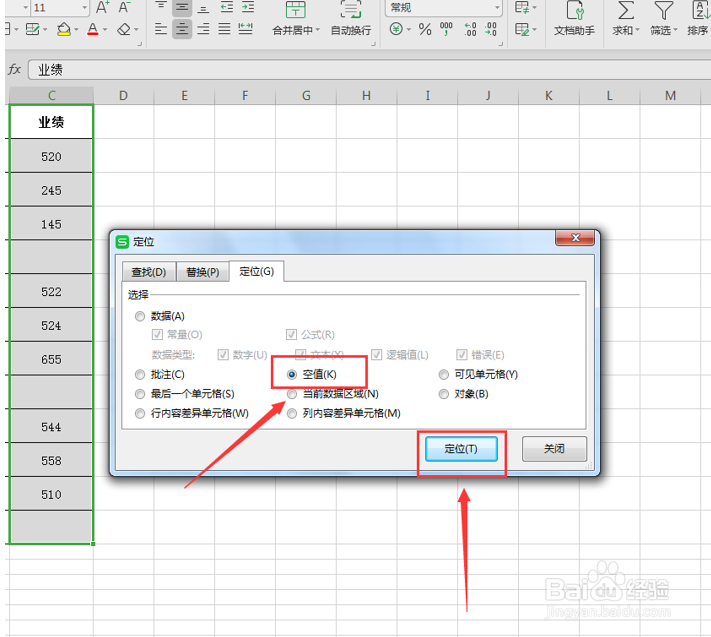This screenshot has width=711, height=637.
Task: Open 文档助手 tool
Action: click(574, 18)
